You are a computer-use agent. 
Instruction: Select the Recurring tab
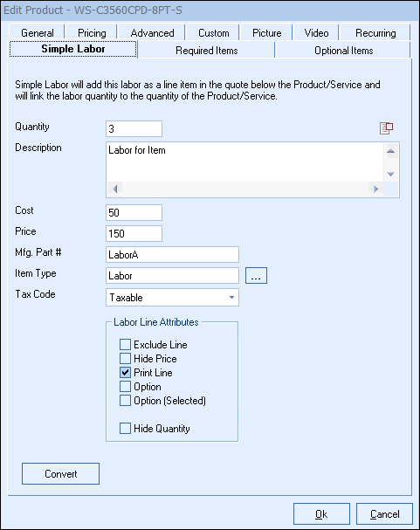click(375, 33)
